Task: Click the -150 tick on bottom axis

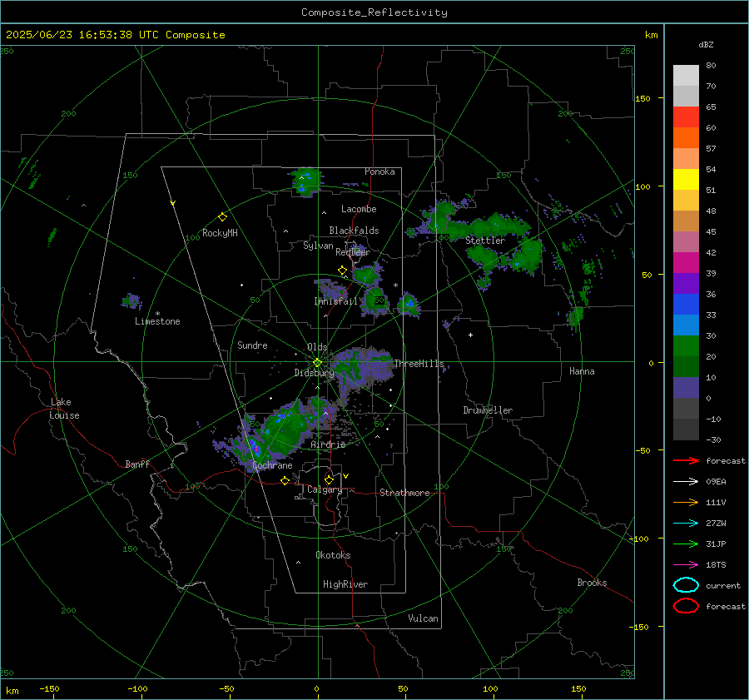Action: 49,688
